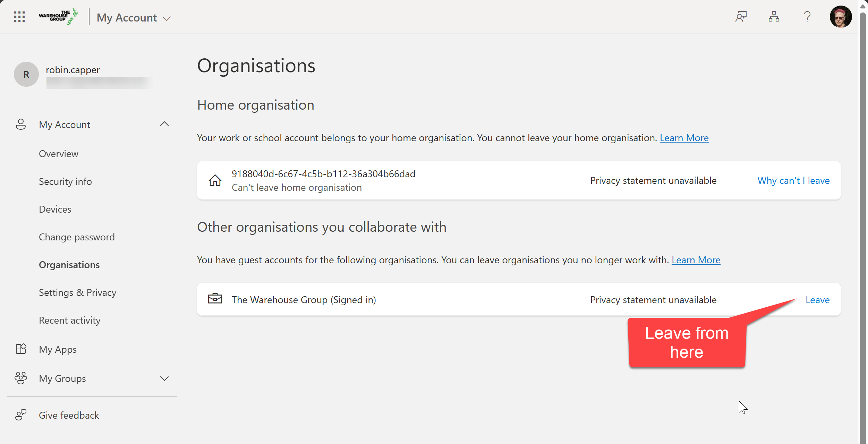Click the Why can't I leave link

(x=793, y=180)
